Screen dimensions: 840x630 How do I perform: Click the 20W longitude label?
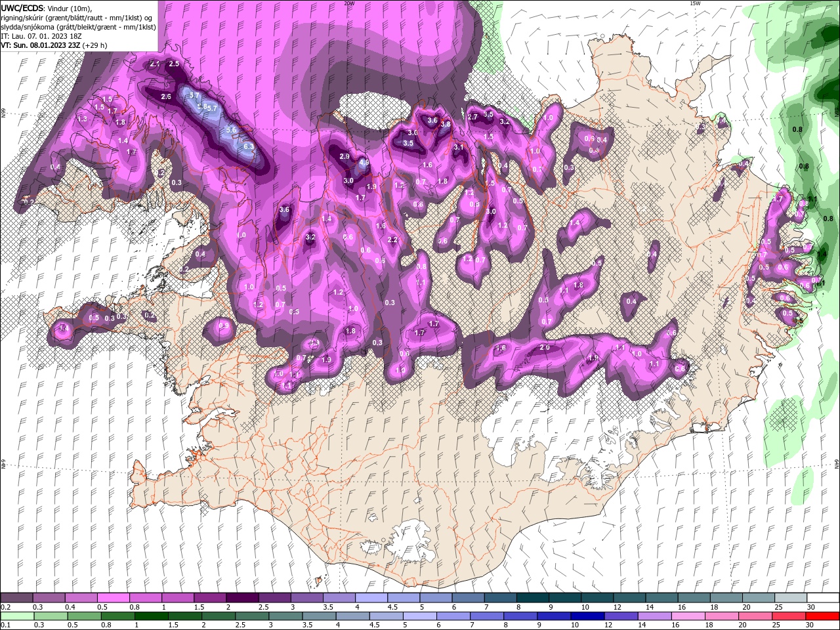tap(349, 3)
